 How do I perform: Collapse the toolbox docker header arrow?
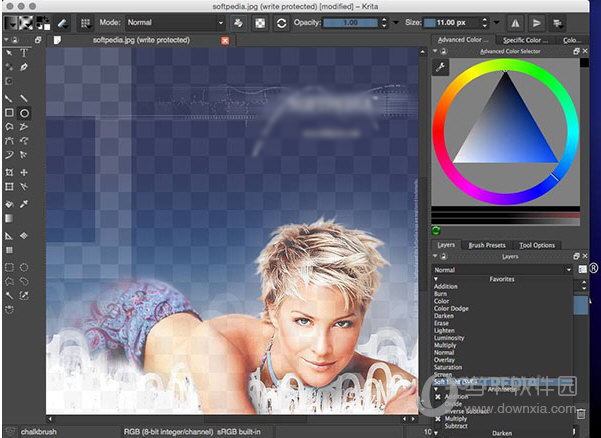pos(6,40)
